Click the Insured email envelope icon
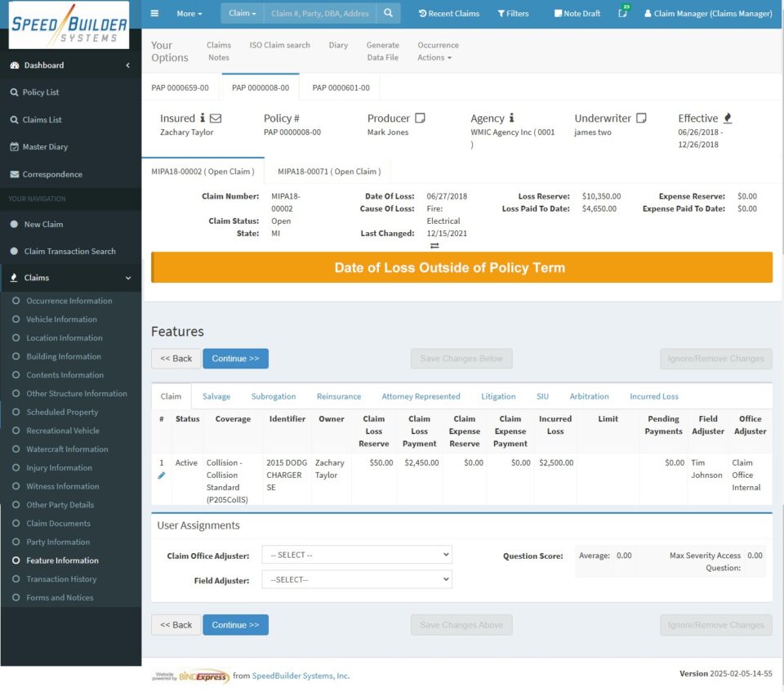The width and height of the screenshot is (784, 692). (x=216, y=118)
